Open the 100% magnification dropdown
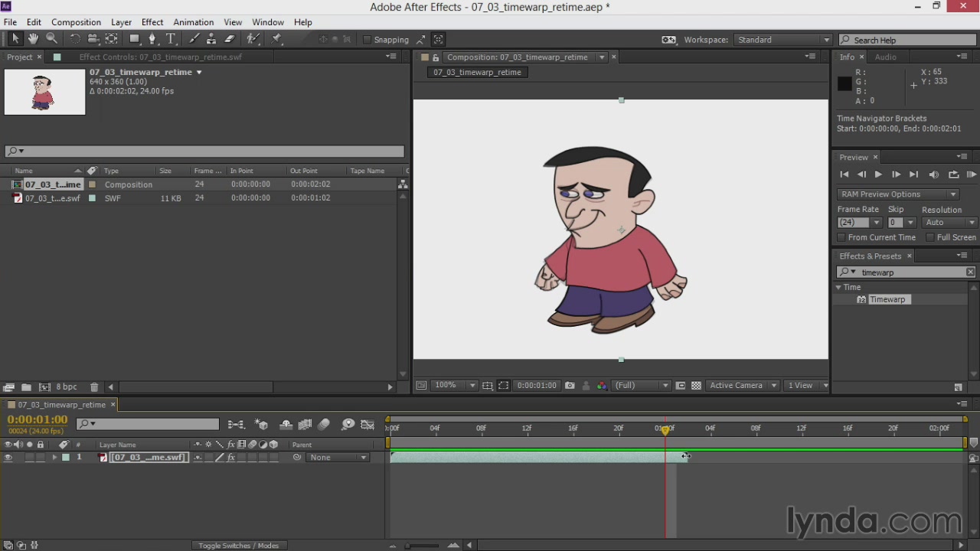Image resolution: width=980 pixels, height=551 pixels. pos(455,386)
